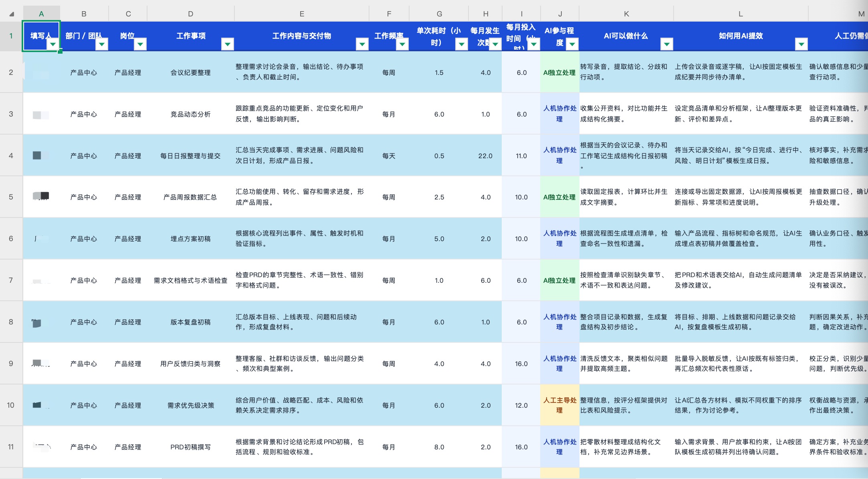Open filter dropdown for 单次耗时 column
Image resolution: width=868 pixels, height=479 pixels.
coord(462,44)
